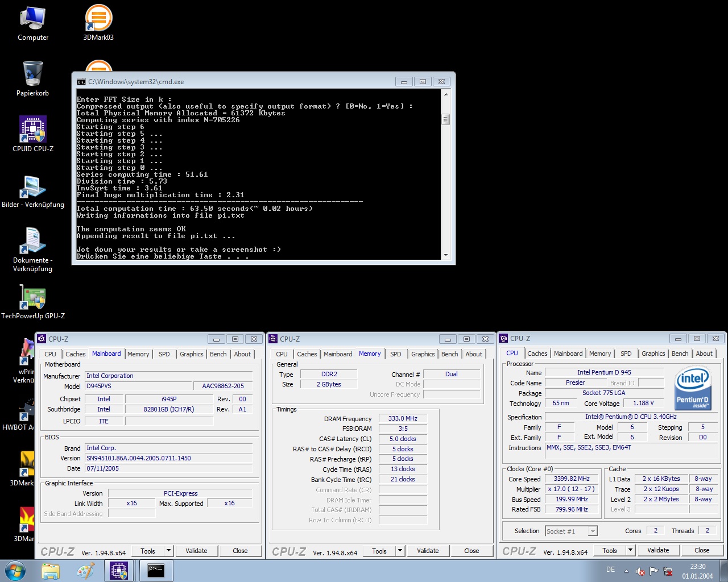Open About tab in CPU window

[x=704, y=354]
